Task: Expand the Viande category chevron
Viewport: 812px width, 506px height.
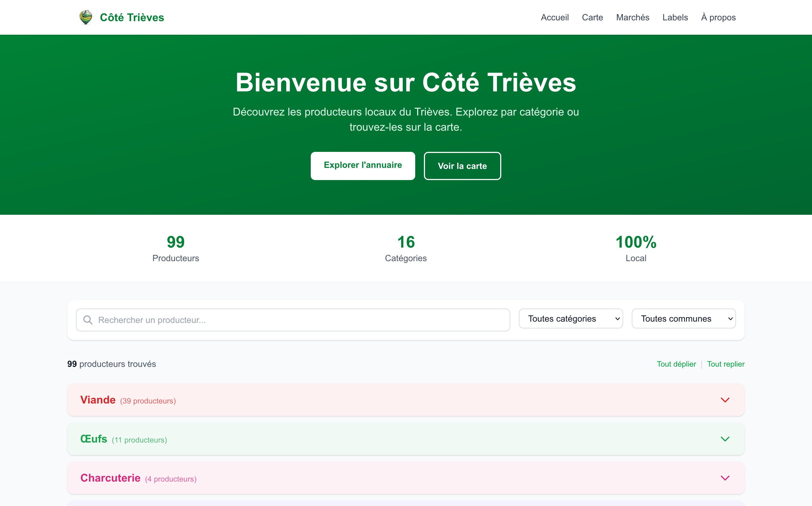Action: (x=726, y=400)
